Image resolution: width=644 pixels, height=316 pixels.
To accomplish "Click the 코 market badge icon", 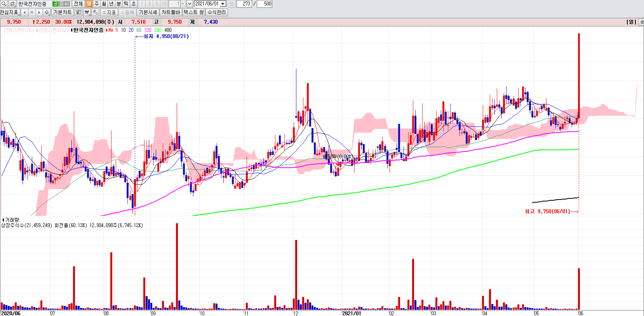I will pyautogui.click(x=55, y=4).
